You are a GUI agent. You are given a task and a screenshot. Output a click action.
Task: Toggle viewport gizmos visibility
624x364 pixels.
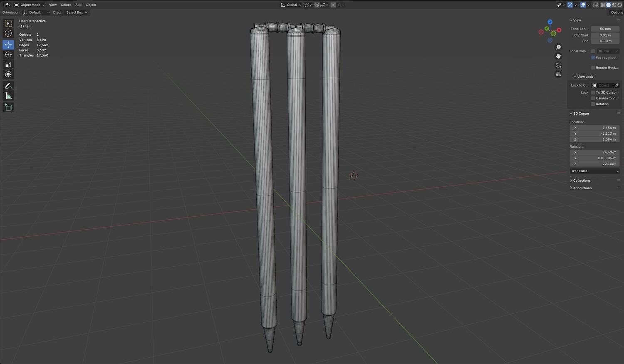click(570, 5)
